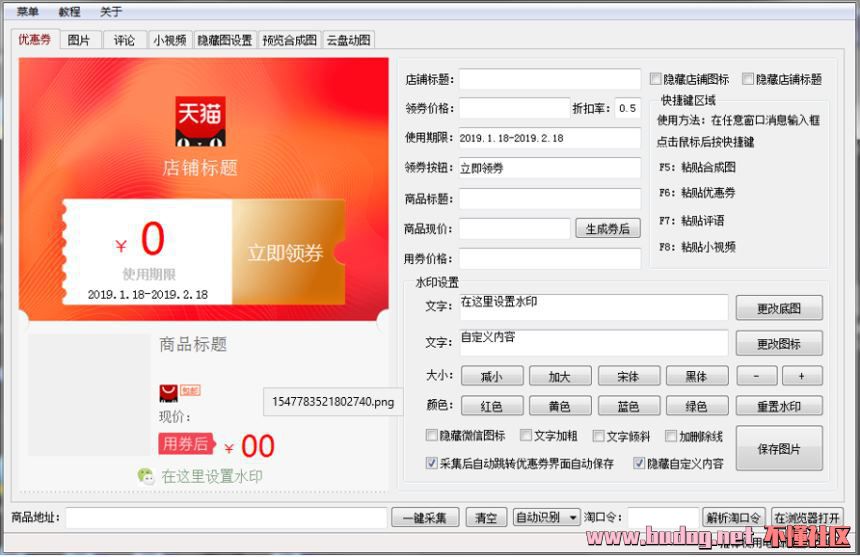
Task: Open the 关于 menu
Action: (111, 12)
